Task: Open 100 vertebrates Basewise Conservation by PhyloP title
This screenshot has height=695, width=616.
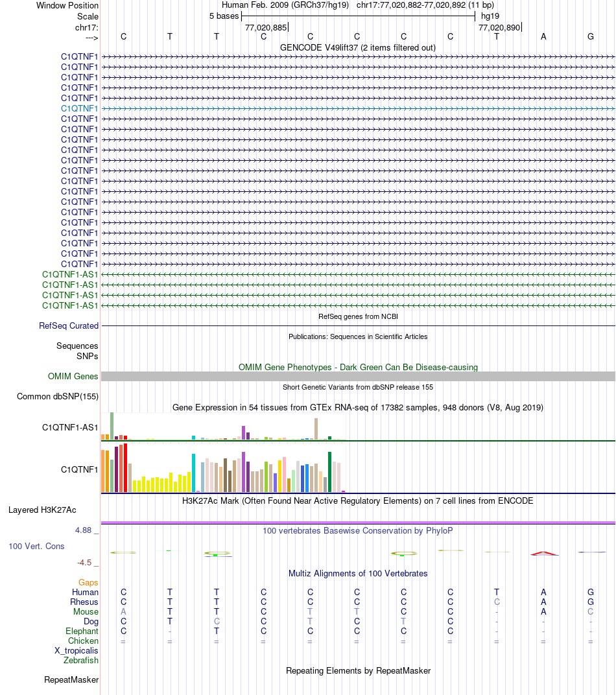Action: click(x=358, y=530)
